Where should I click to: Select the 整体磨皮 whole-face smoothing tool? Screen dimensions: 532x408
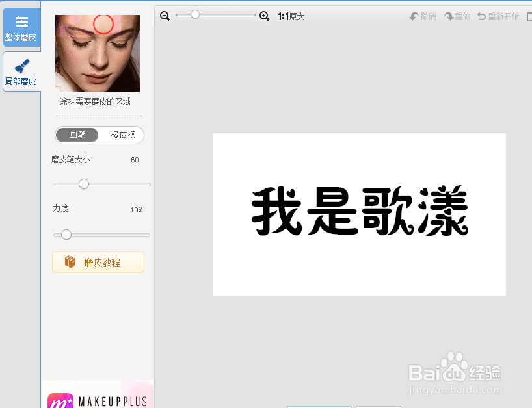(x=21, y=27)
